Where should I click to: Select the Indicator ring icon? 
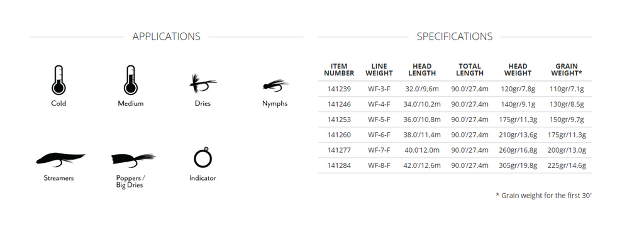[203, 158]
